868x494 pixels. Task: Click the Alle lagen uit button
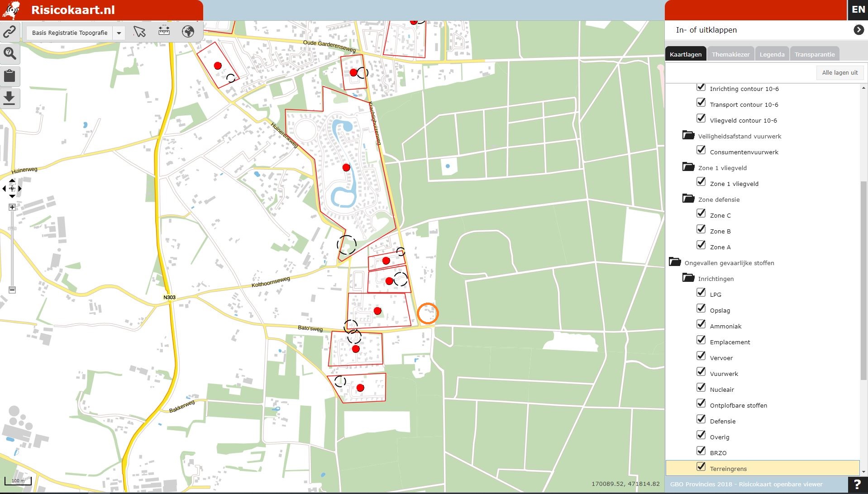click(839, 73)
